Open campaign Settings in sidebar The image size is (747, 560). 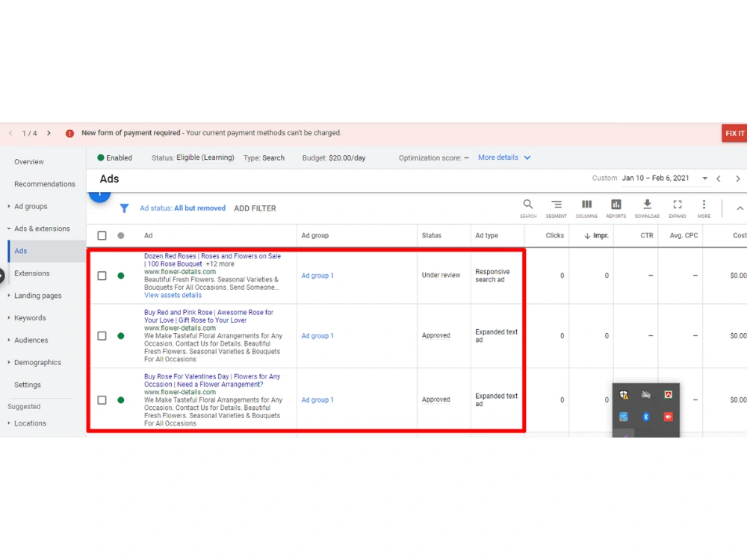pyautogui.click(x=28, y=385)
